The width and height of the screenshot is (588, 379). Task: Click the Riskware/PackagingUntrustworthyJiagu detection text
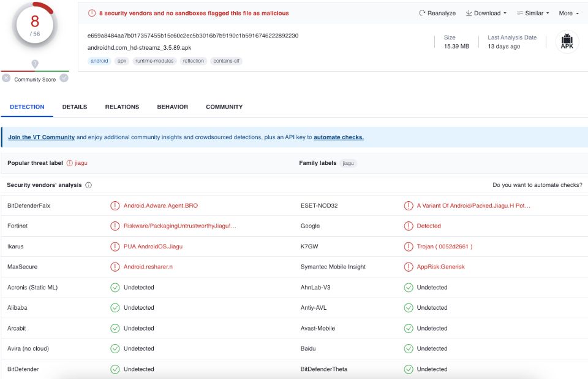tap(179, 226)
